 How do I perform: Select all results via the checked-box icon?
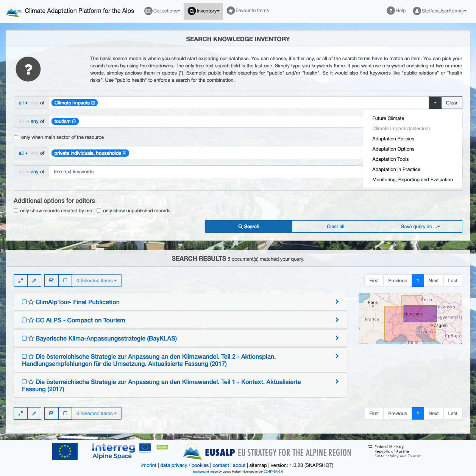[x=51, y=280]
